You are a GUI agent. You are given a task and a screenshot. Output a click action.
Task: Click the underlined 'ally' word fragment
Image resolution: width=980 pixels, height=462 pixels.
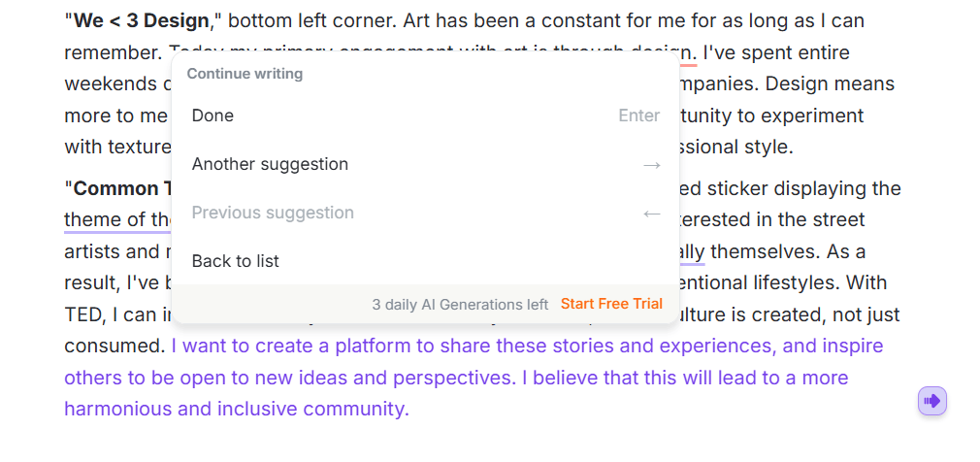(x=692, y=251)
